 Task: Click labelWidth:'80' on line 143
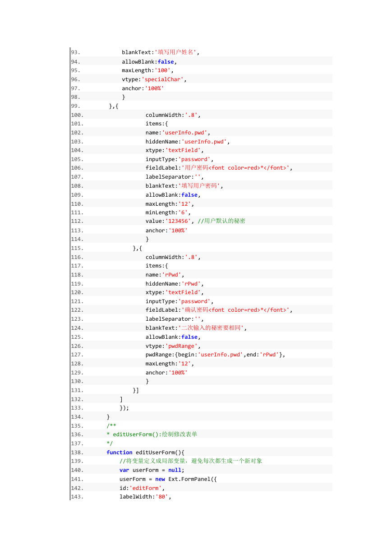[x=146, y=496]
